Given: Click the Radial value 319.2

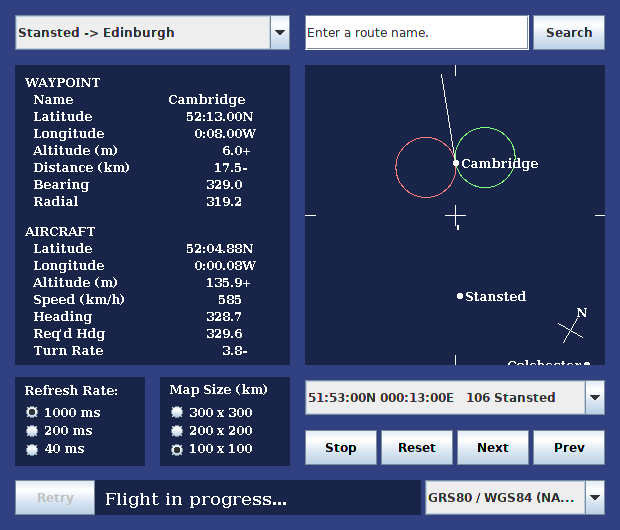Looking at the screenshot, I should pos(224,202).
